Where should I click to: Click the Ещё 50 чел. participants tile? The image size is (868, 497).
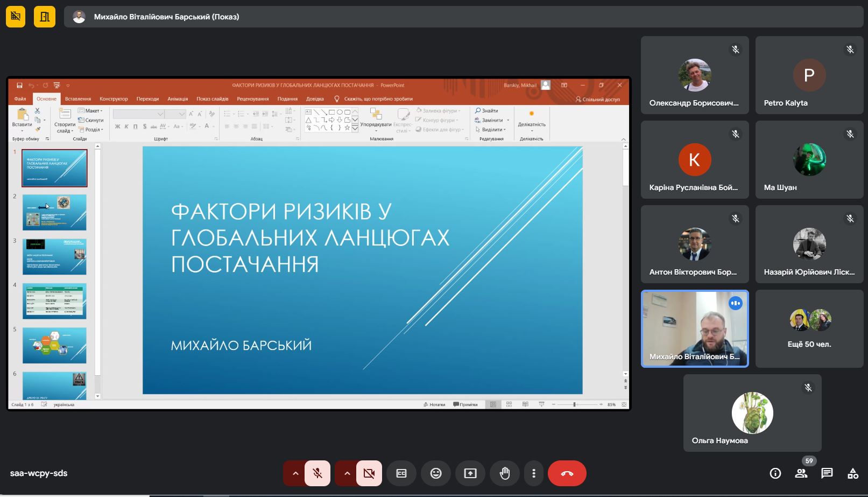(809, 329)
